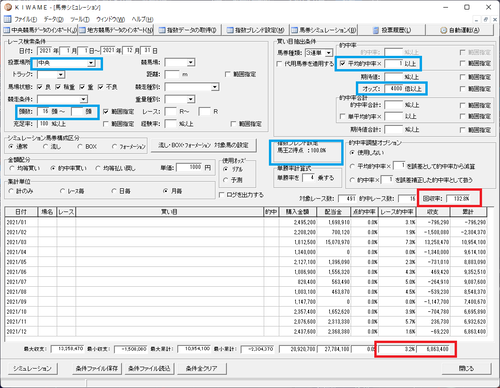Click the 単勝率 exponent field showing 4
500x388 pixels.
[x=309, y=178]
